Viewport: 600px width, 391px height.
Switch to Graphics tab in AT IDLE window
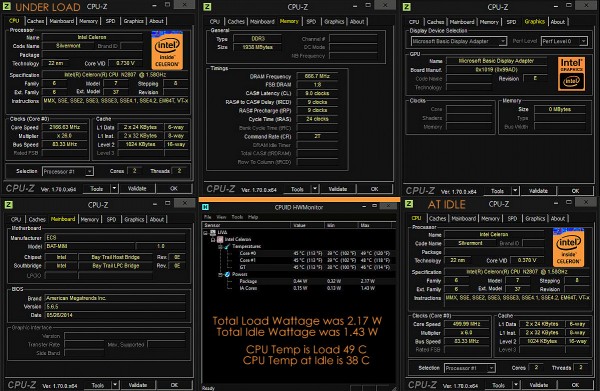(535, 218)
